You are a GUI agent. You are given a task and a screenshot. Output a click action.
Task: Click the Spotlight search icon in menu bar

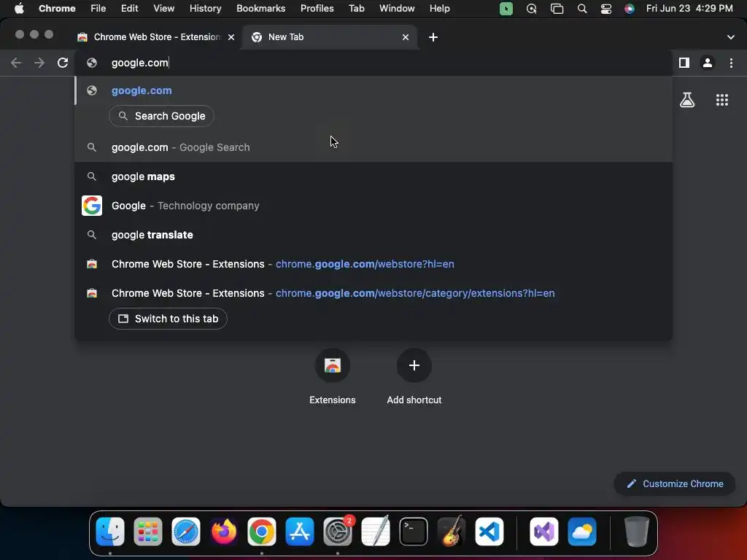pos(581,9)
